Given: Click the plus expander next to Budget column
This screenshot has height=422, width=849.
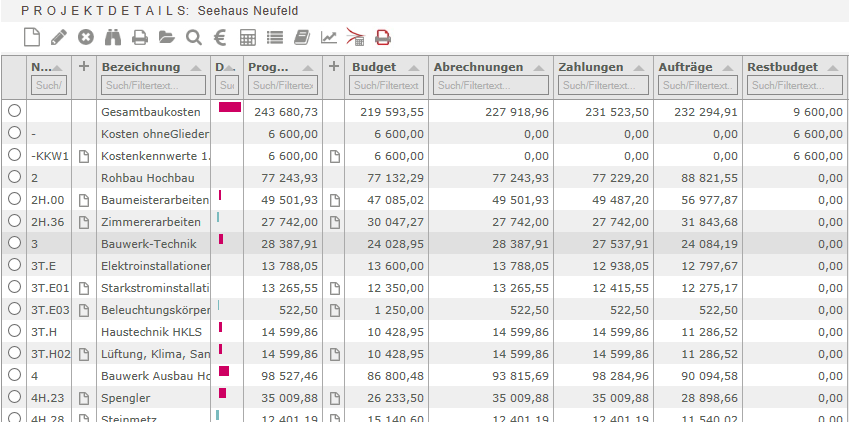Looking at the screenshot, I should click(x=334, y=66).
